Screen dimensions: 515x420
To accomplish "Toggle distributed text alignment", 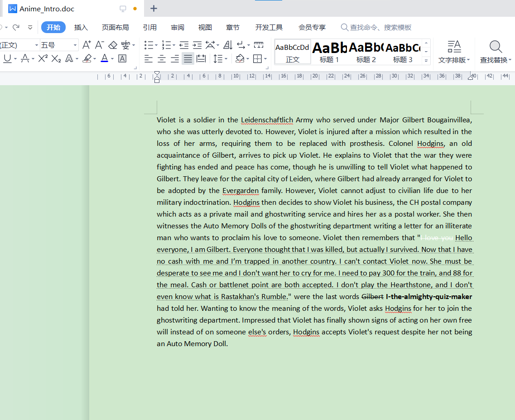I will click(x=201, y=59).
